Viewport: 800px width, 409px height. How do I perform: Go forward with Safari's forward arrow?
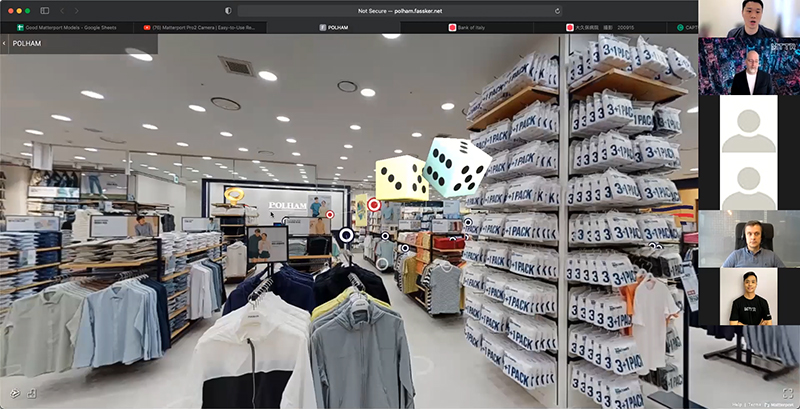click(x=77, y=11)
